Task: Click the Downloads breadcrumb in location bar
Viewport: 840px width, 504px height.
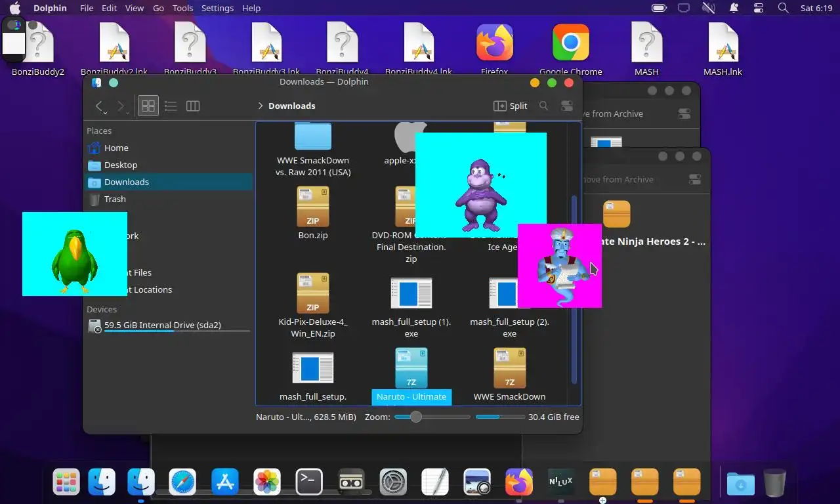Action: 291,106
